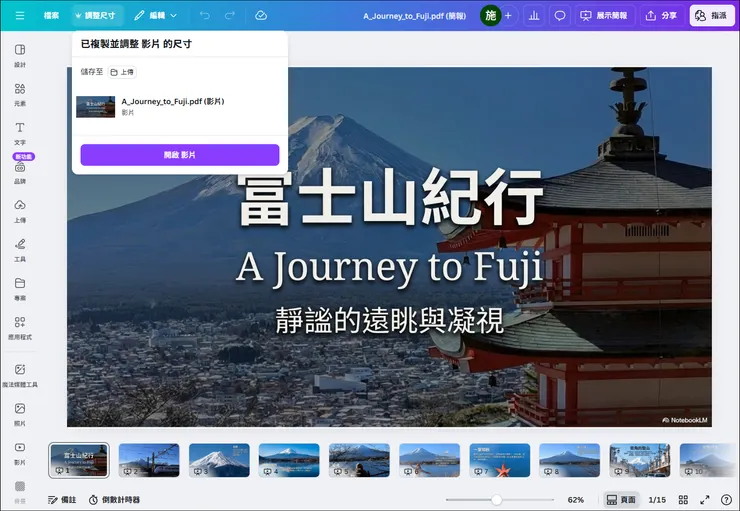Image resolution: width=740 pixels, height=511 pixels.
Task: Open the 品牌 (Brand) sidebar panel
Action: pyautogui.click(x=20, y=173)
